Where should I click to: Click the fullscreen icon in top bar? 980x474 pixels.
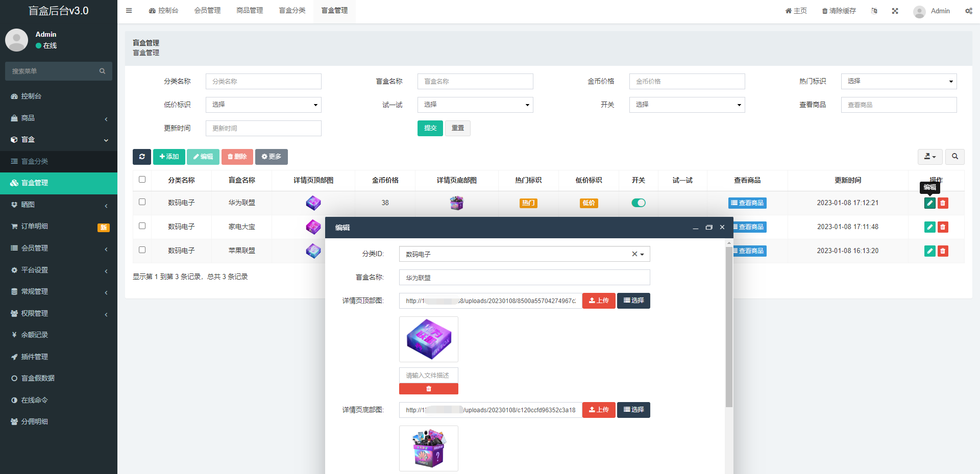(895, 11)
